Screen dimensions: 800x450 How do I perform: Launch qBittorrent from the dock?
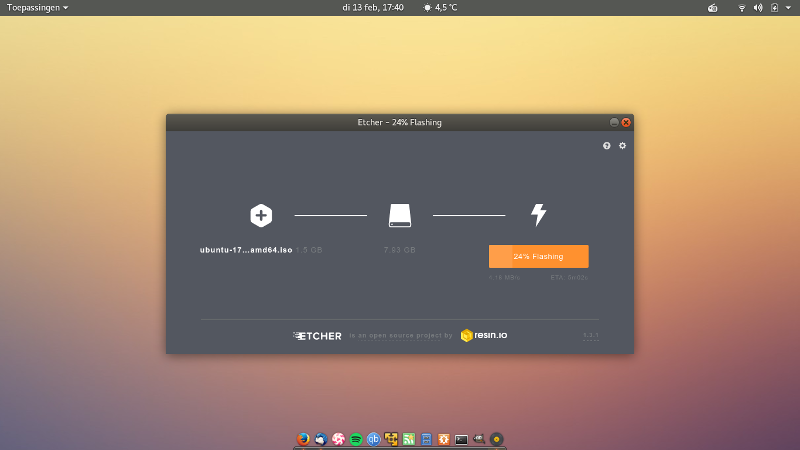373,439
